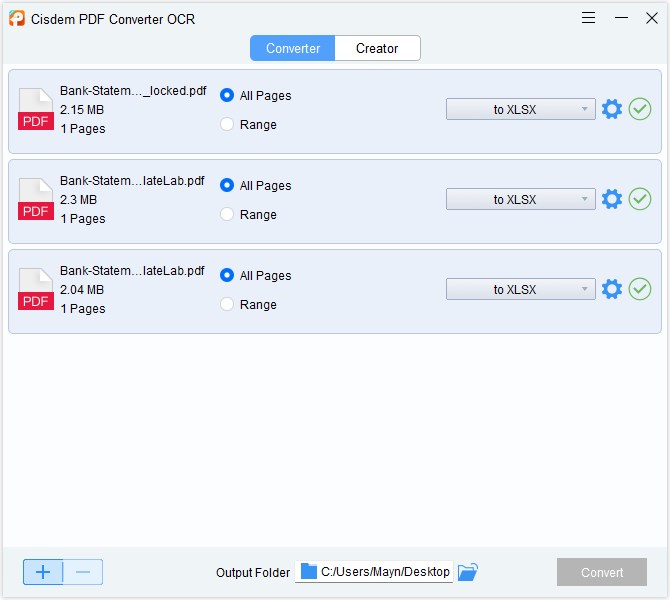This screenshot has width=670, height=600.
Task: Click file name Bank-Statem..._locked.pdf
Action: (x=133, y=91)
